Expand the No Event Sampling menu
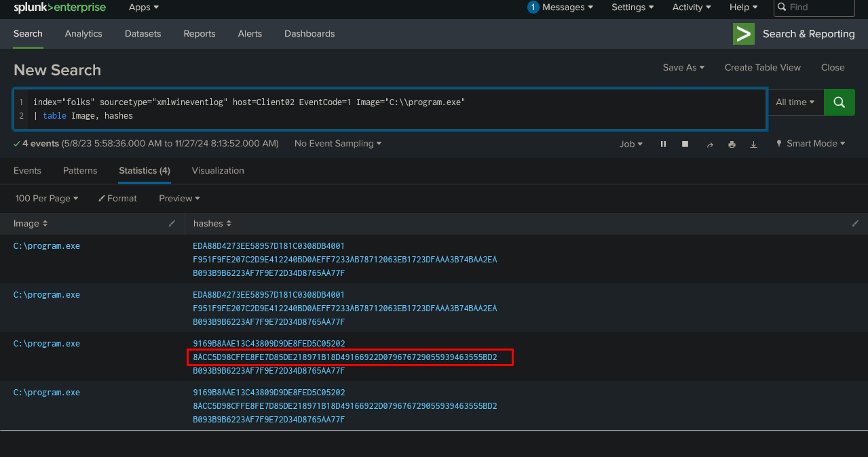 pos(337,144)
